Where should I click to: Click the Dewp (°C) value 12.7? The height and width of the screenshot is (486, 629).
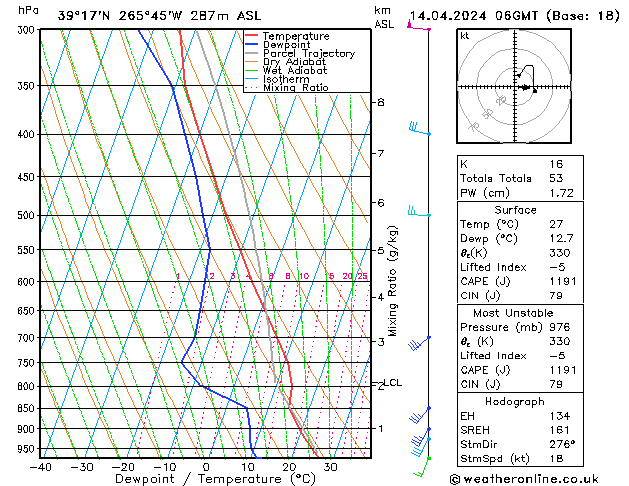(562, 239)
